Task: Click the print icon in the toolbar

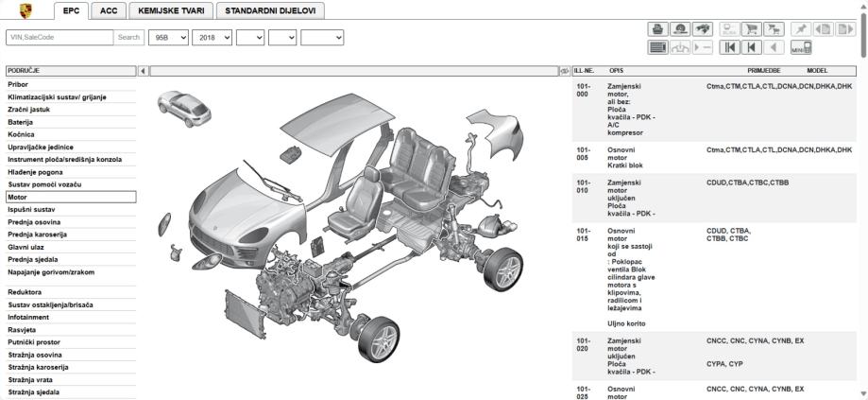Action: pos(657,29)
